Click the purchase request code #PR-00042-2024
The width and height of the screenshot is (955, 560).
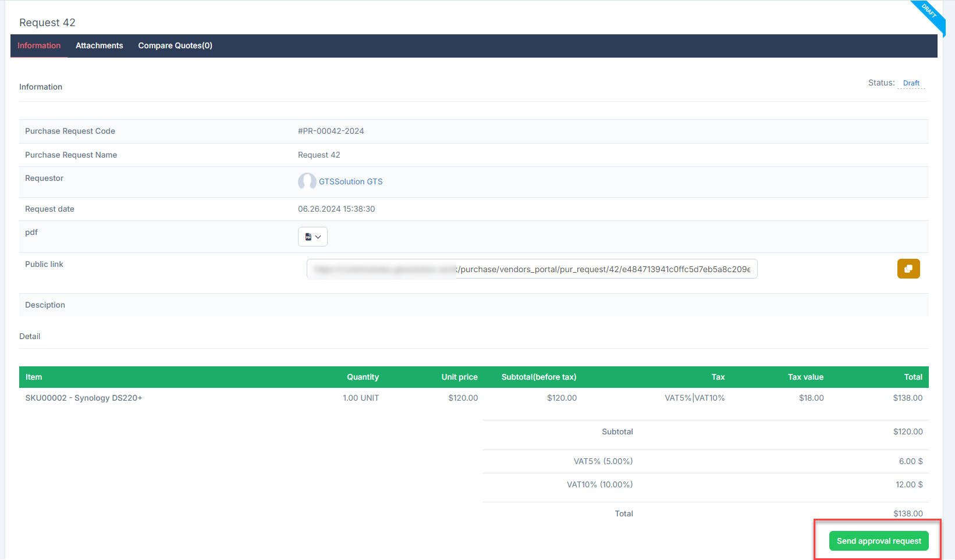pos(331,131)
